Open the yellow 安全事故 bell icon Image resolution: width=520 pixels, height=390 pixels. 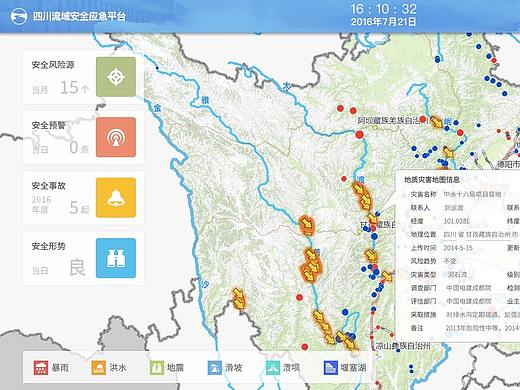tap(116, 198)
